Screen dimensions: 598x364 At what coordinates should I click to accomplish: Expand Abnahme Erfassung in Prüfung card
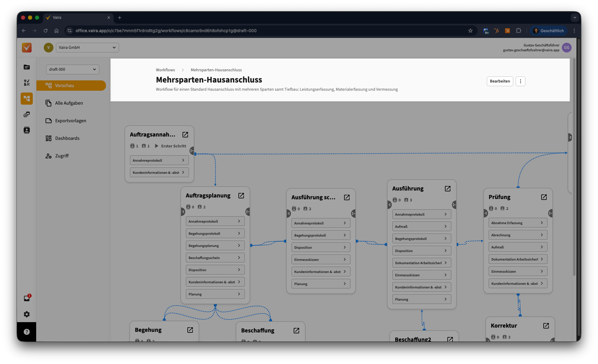coord(518,223)
